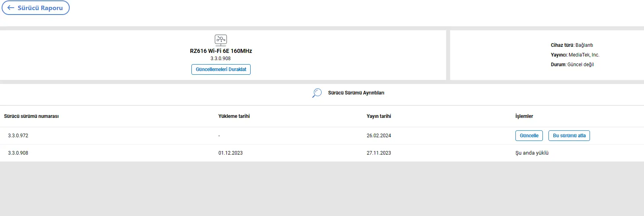
Task: Click İşlemler column header
Action: pyautogui.click(x=524, y=116)
